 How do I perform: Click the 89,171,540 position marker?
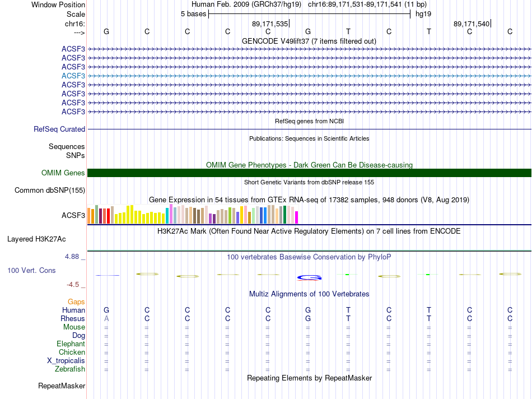tap(472, 24)
